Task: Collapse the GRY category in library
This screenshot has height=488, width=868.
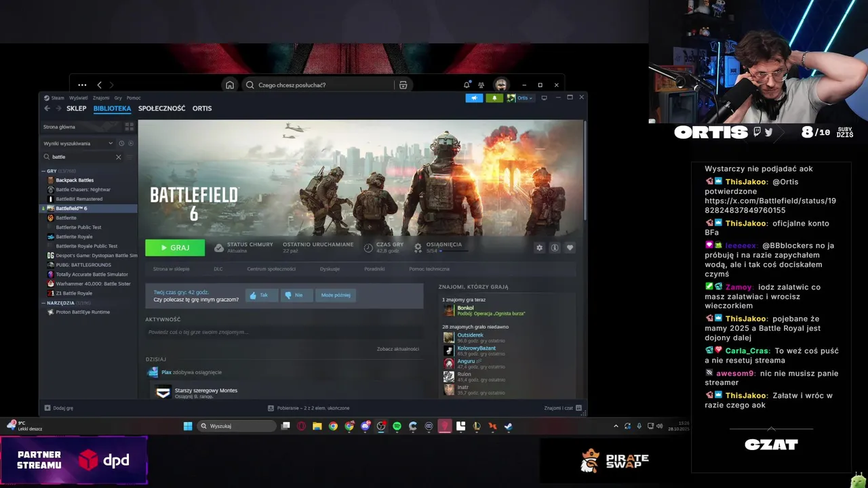Action: pos(43,171)
